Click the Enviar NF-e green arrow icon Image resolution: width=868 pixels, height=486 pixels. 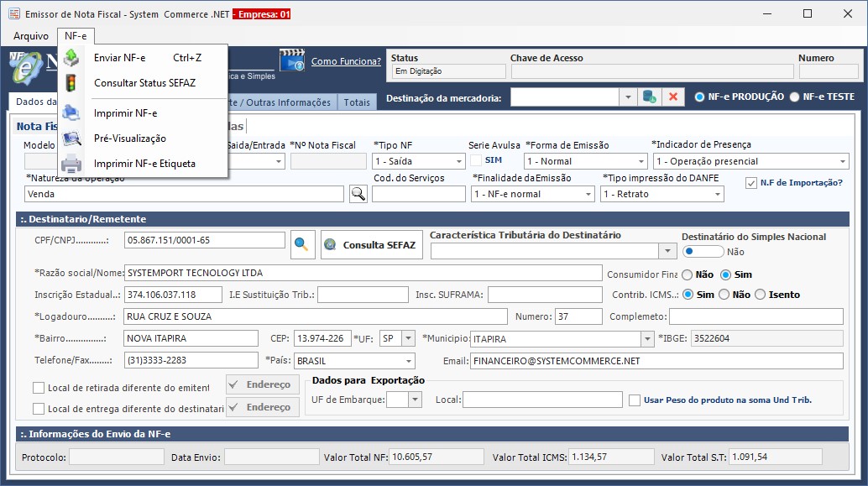71,58
